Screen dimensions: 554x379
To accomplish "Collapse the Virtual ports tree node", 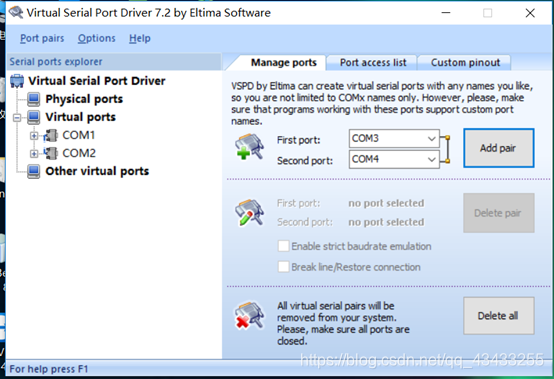I will coord(17,118).
